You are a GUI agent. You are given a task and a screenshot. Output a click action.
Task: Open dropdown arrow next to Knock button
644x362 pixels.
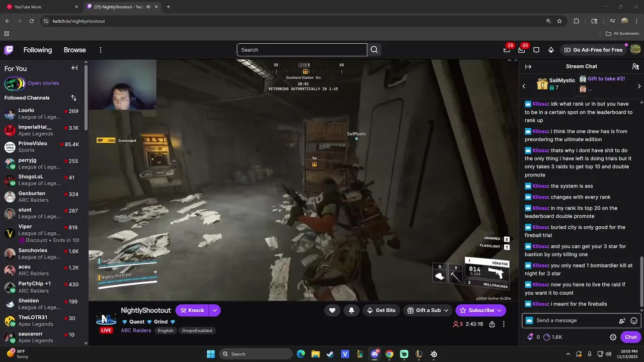pyautogui.click(x=215, y=310)
